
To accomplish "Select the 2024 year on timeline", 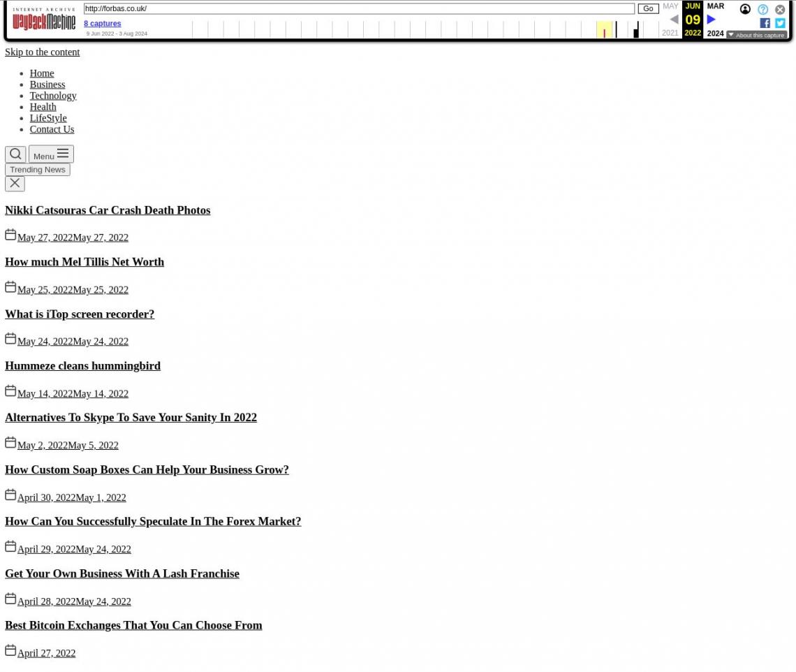I will [x=715, y=33].
